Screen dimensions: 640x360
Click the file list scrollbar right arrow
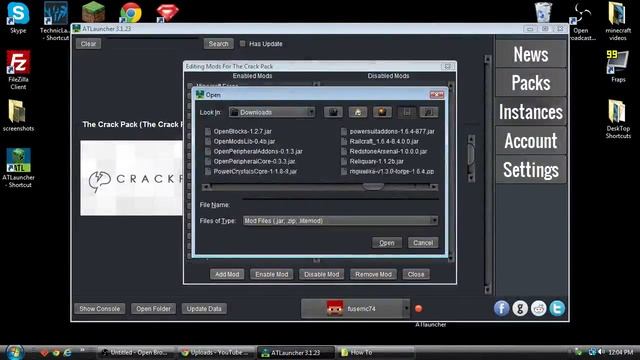coord(434,187)
